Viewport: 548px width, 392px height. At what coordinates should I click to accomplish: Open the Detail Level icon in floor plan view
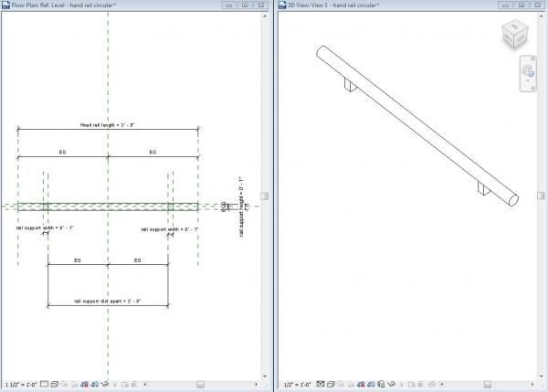(44, 384)
